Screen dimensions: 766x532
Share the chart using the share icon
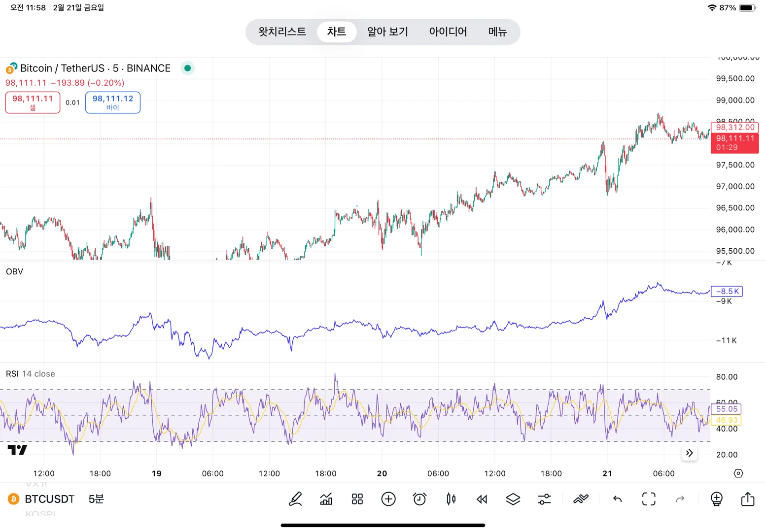pos(748,499)
